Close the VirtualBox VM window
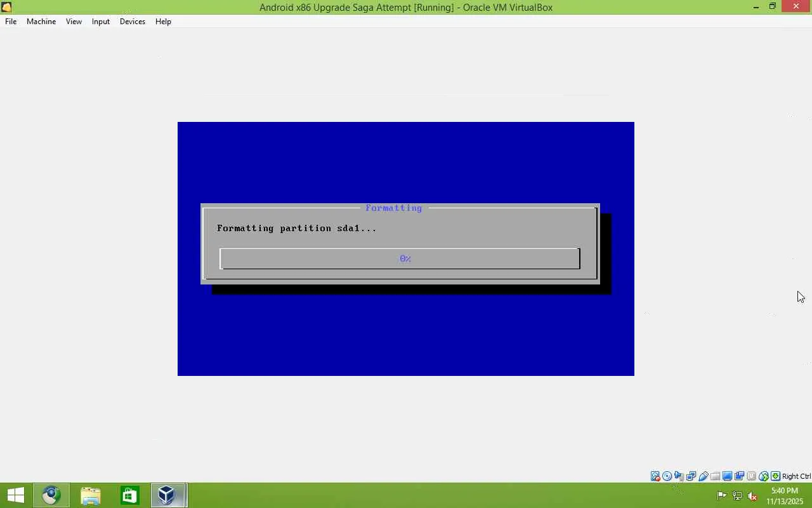This screenshot has width=812, height=508. pyautogui.click(x=796, y=6)
